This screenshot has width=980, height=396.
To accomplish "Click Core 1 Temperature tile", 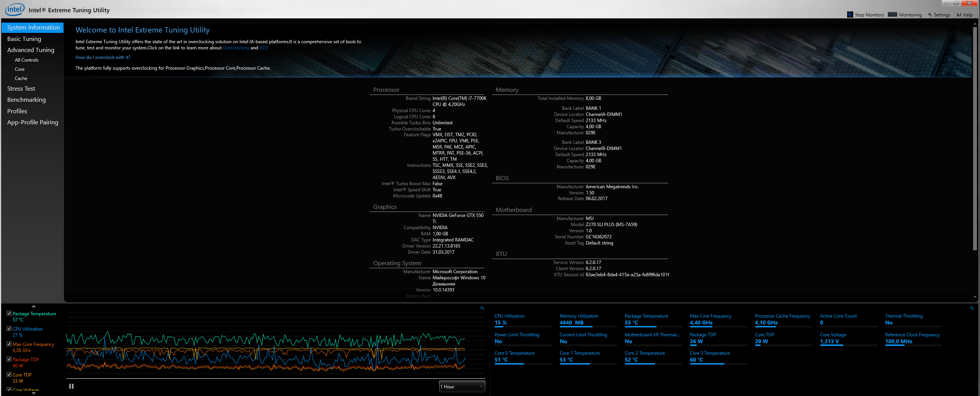I will point(588,357).
